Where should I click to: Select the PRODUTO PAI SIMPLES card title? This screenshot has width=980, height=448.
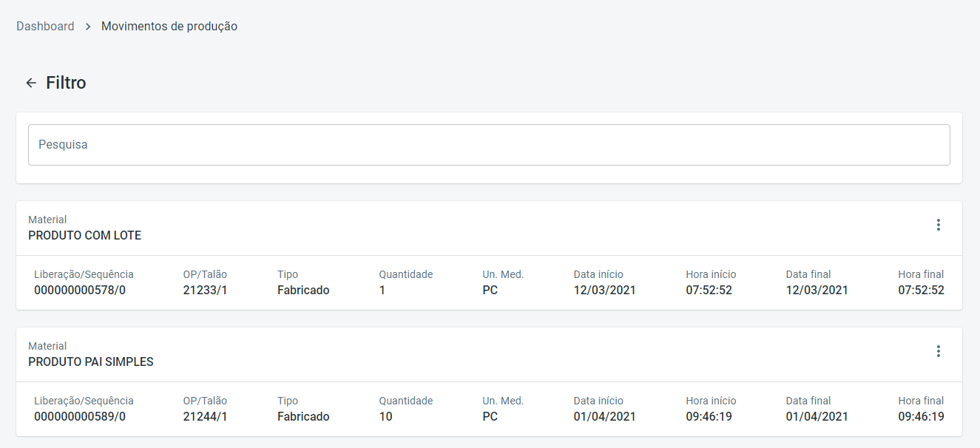click(x=91, y=362)
